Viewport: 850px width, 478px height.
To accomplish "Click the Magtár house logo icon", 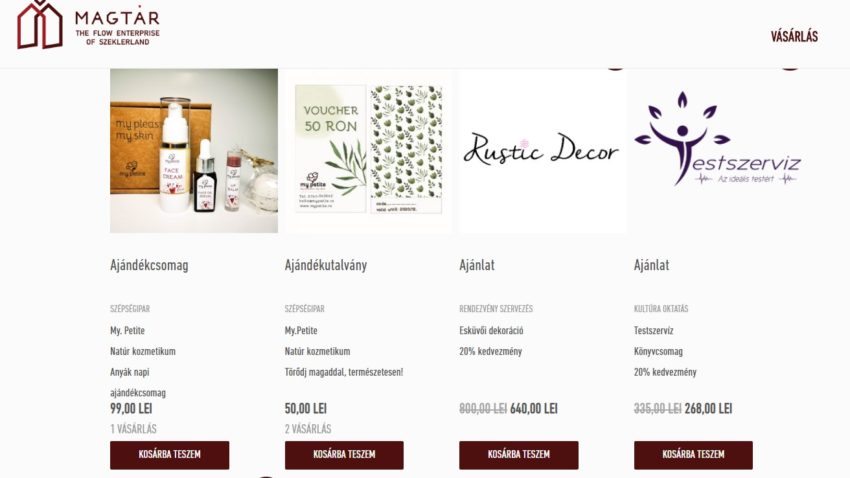I will point(40,25).
